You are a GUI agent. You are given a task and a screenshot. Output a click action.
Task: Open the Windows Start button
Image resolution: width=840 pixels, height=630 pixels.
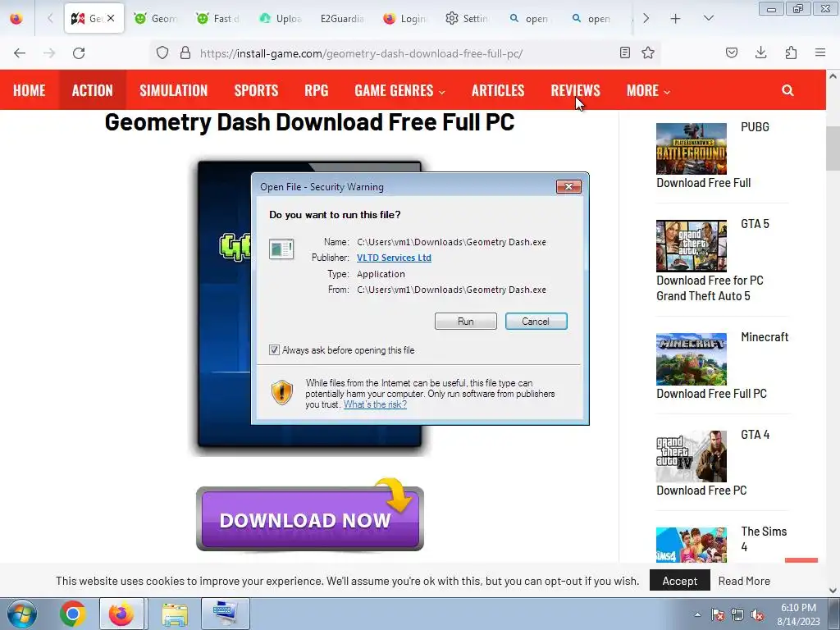22,614
